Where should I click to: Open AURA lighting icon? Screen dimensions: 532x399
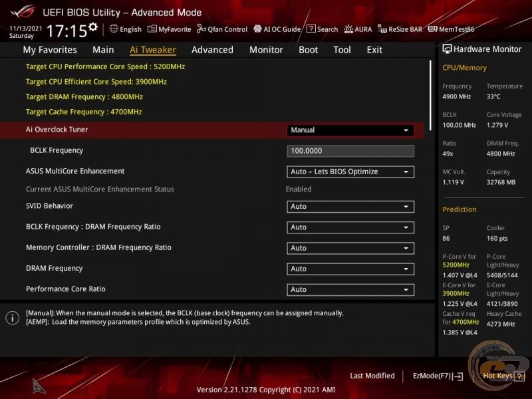point(348,29)
